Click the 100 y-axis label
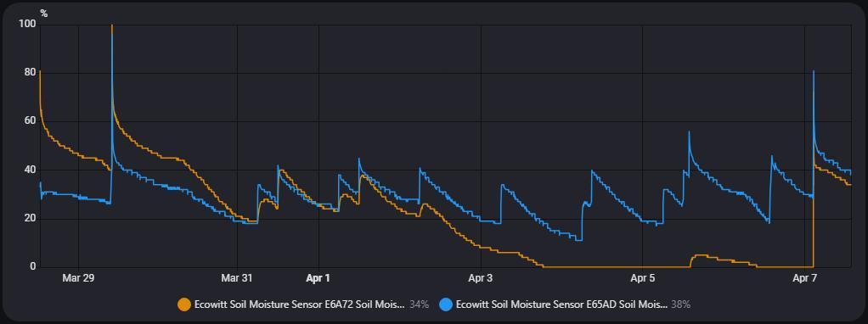Viewport: 868px width, 324px height. [28, 24]
